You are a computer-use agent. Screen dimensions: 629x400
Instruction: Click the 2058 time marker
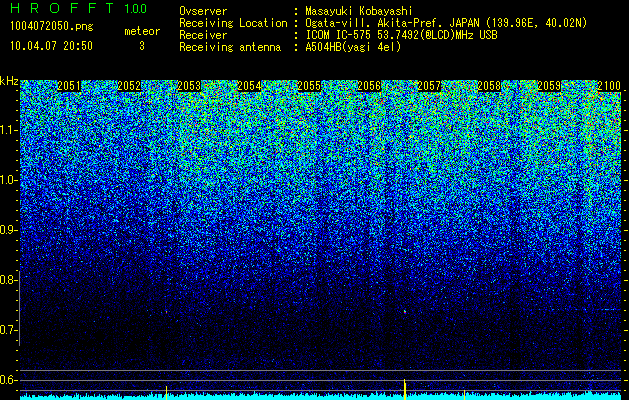pos(489,86)
